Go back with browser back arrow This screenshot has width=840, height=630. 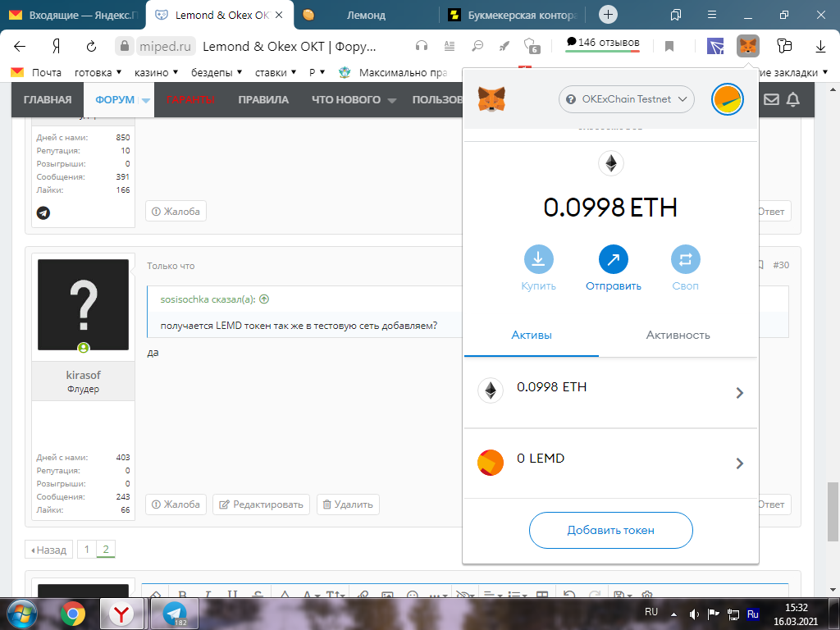pyautogui.click(x=20, y=47)
